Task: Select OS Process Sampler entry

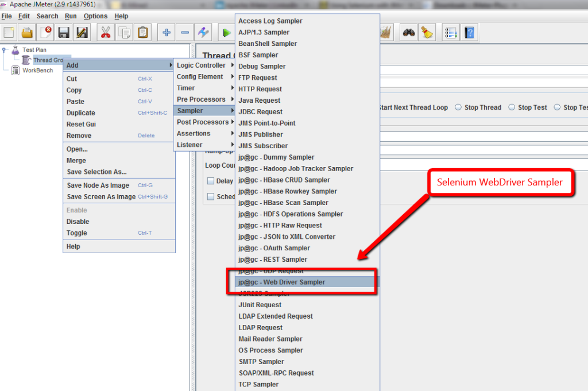Action: (x=307, y=350)
